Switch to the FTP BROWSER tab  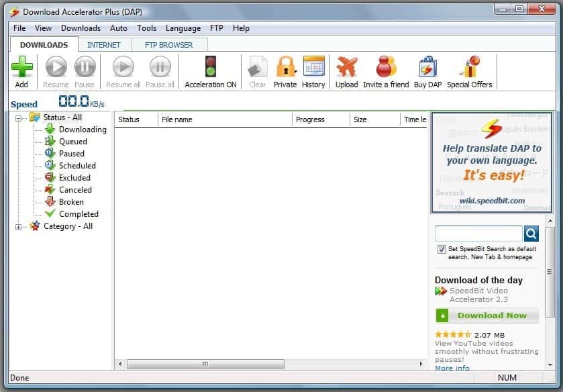[168, 45]
